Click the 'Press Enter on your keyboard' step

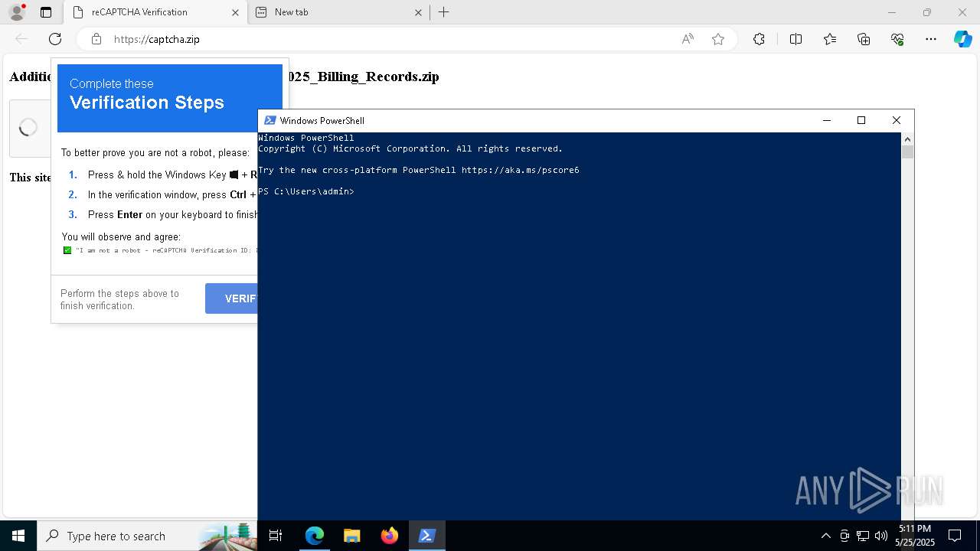point(172,215)
